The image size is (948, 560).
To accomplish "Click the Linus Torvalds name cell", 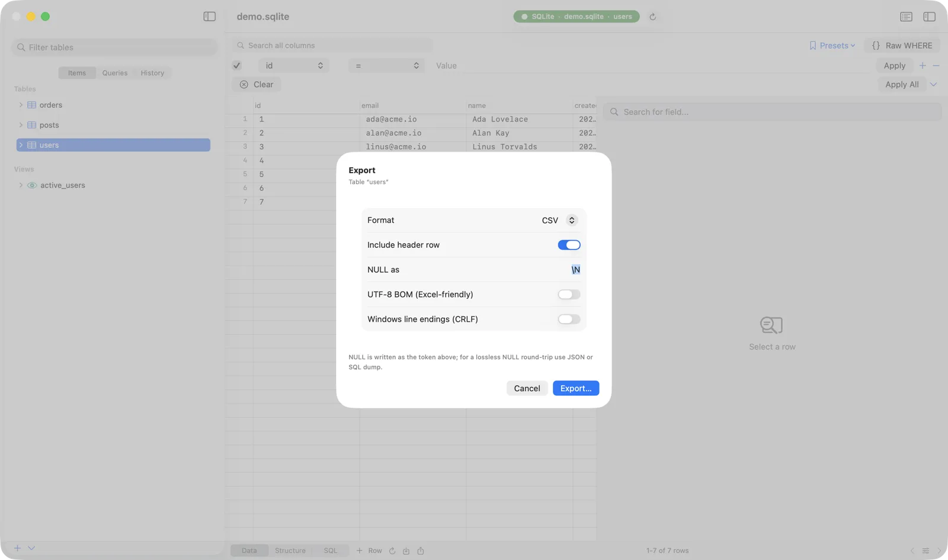I will tap(520, 147).
